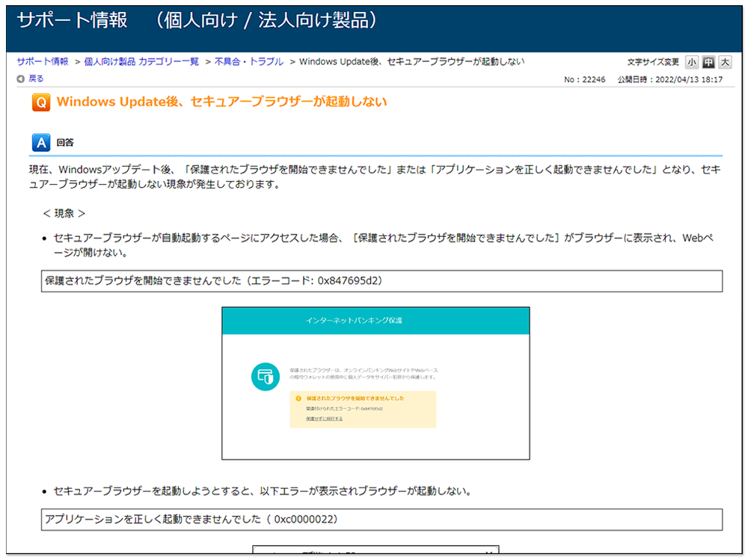
Task: Click the ＜現象＞ heading
Action: click(64, 213)
